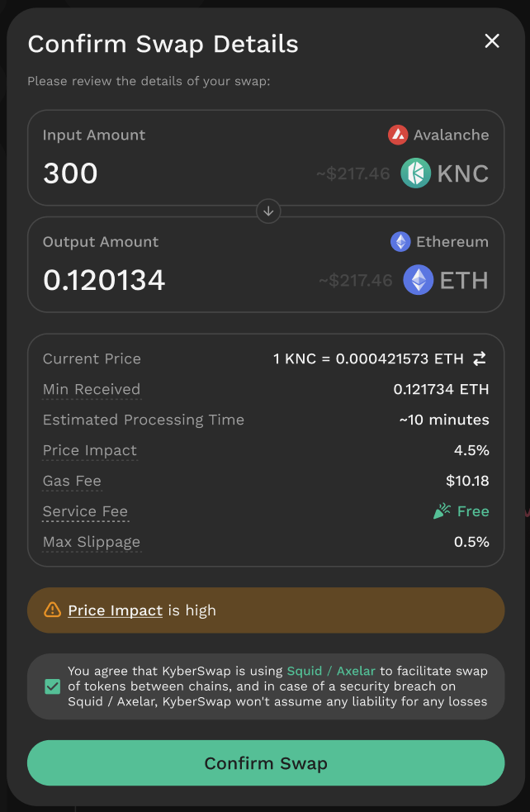Click the Free service fee confetti icon

coord(442,511)
